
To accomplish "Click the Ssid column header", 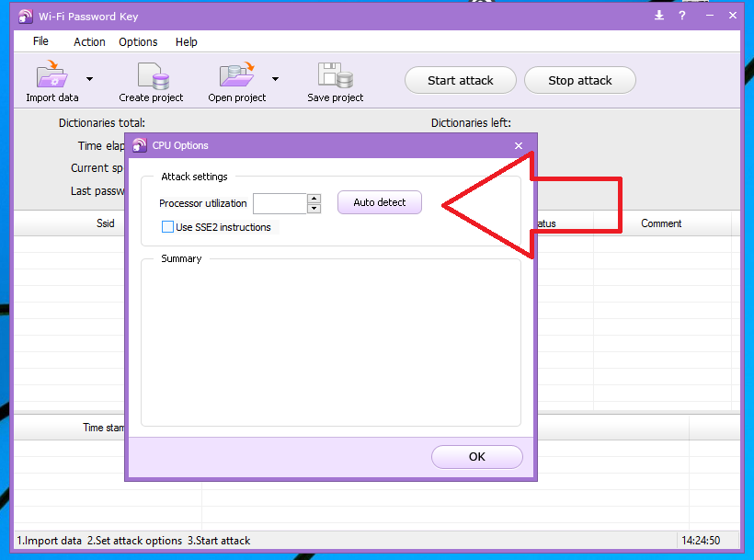I will pos(106,223).
